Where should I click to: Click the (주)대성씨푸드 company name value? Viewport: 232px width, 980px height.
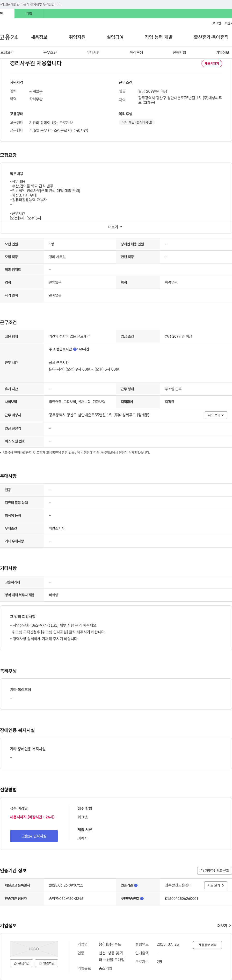click(x=110, y=944)
